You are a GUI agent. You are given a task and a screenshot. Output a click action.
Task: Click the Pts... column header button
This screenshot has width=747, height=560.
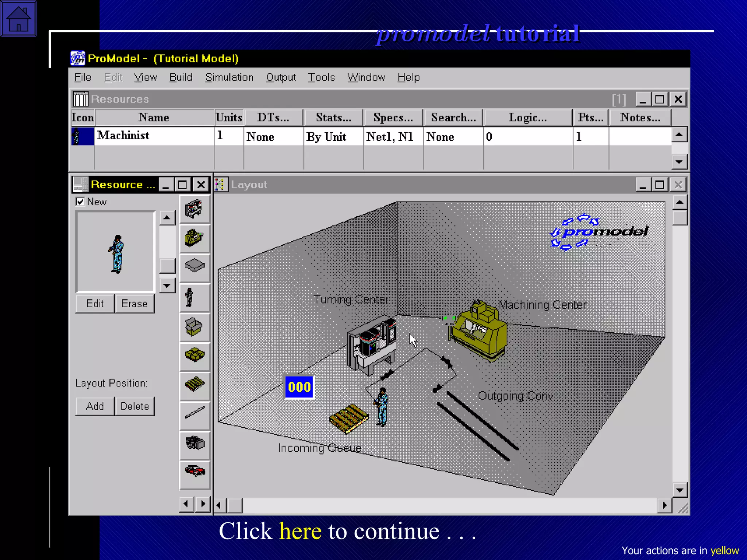click(591, 117)
